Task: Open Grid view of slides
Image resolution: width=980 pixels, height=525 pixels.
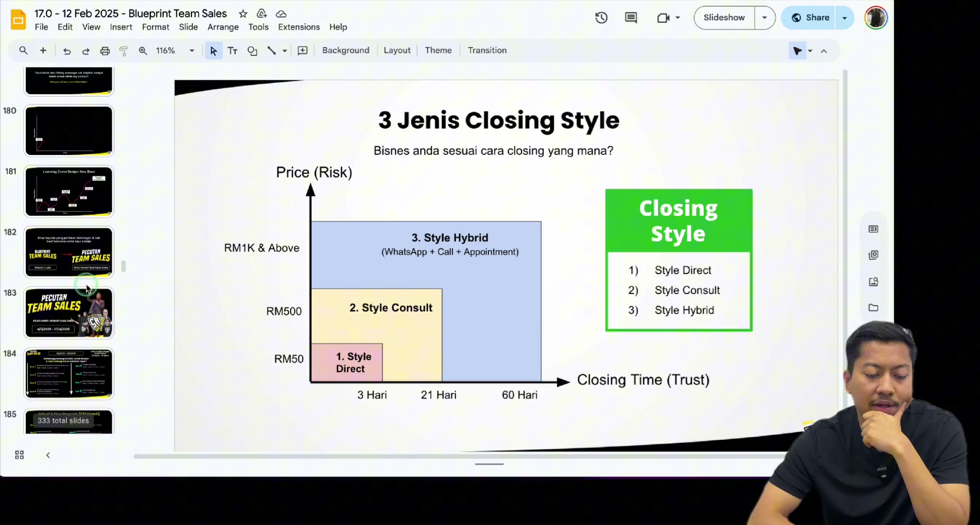Action: click(19, 455)
